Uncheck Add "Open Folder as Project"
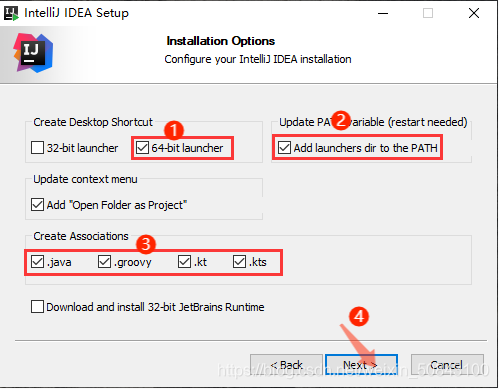The height and width of the screenshot is (389, 499). 37,205
